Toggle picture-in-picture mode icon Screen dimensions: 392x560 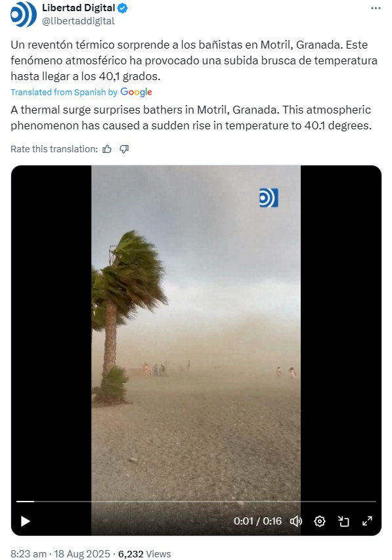tap(343, 521)
